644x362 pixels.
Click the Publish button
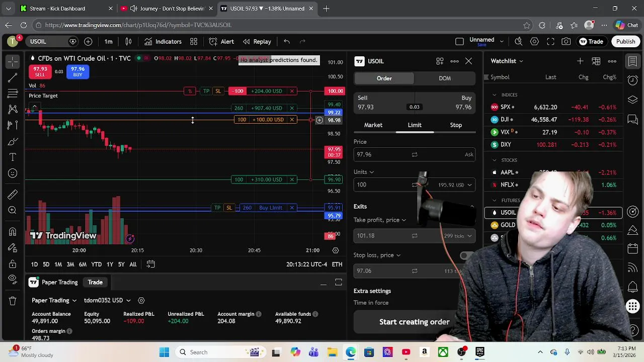click(625, 42)
